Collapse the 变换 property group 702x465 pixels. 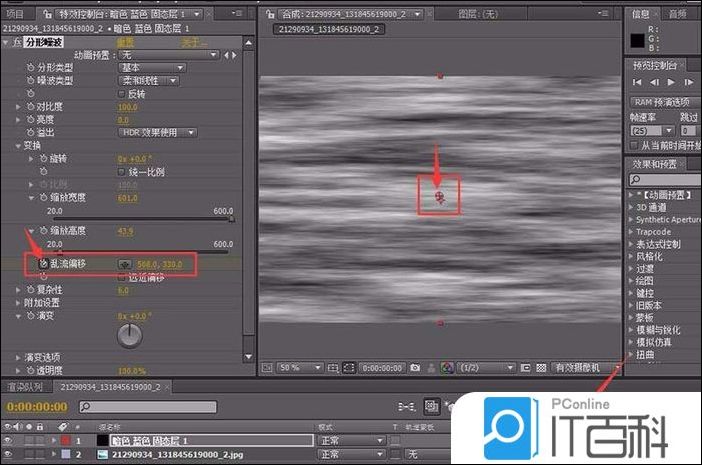(18, 146)
